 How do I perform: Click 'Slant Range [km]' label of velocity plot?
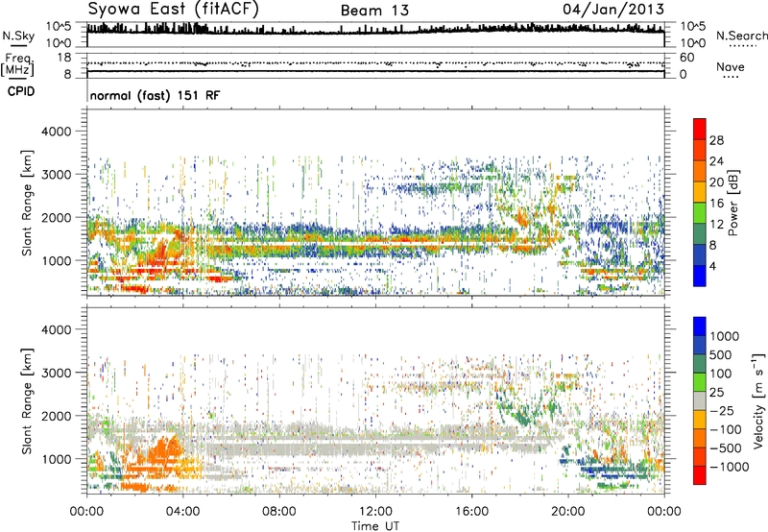(x=27, y=401)
